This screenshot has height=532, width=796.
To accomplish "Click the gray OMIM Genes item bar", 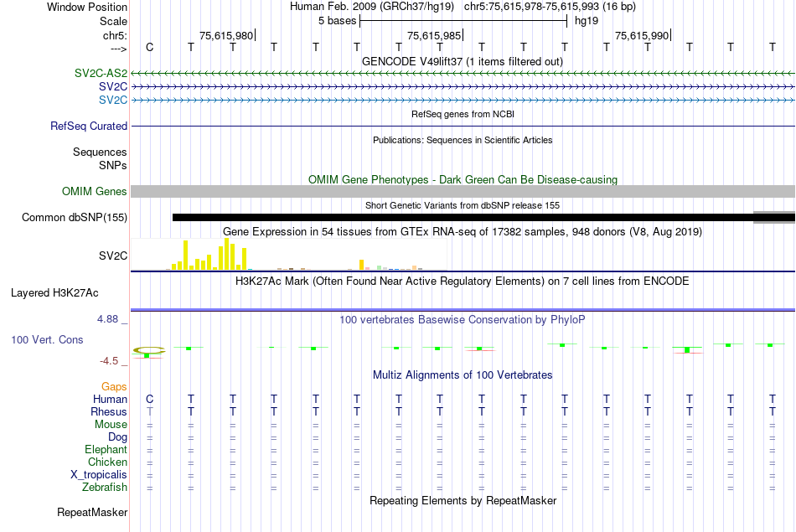I will click(463, 191).
